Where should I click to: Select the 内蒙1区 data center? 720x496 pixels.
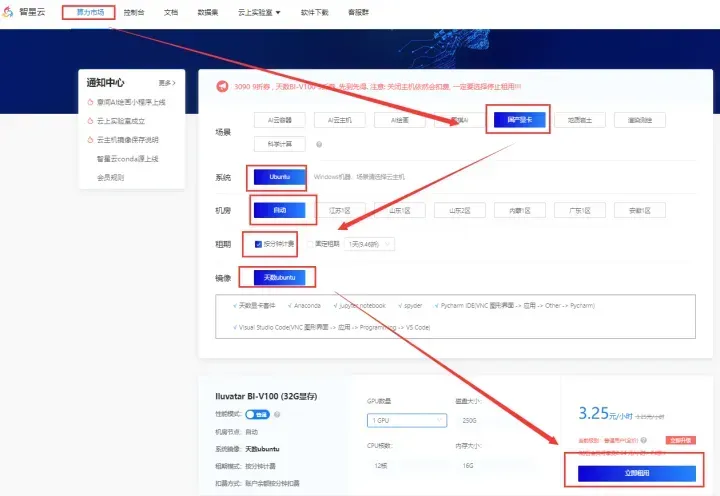click(x=520, y=210)
